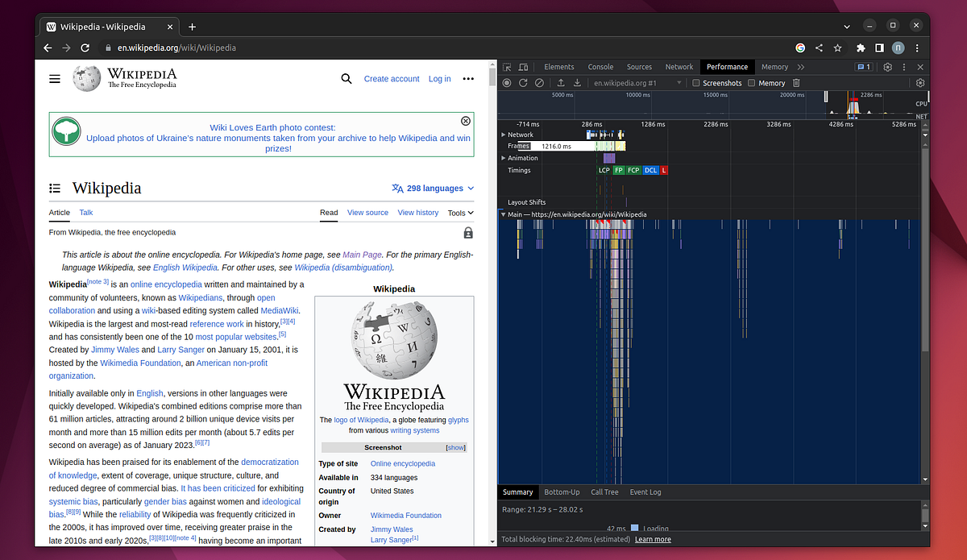
Task: Switch to the Bottom-Up tab
Action: coord(562,492)
